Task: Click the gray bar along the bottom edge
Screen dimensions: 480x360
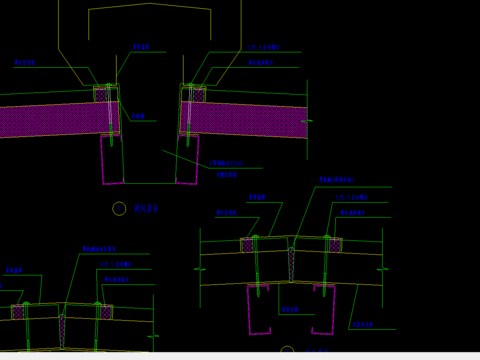Action: pos(240,356)
